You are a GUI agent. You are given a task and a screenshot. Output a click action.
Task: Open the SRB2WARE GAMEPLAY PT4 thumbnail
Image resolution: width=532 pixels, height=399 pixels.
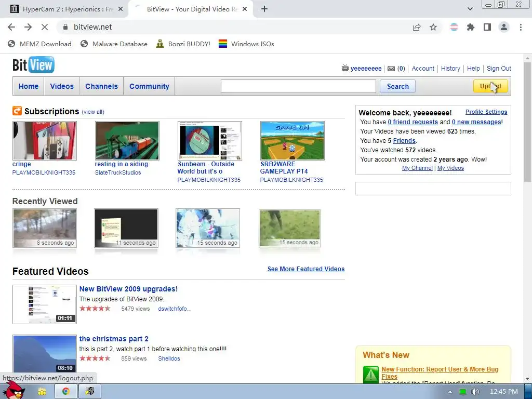click(x=292, y=140)
